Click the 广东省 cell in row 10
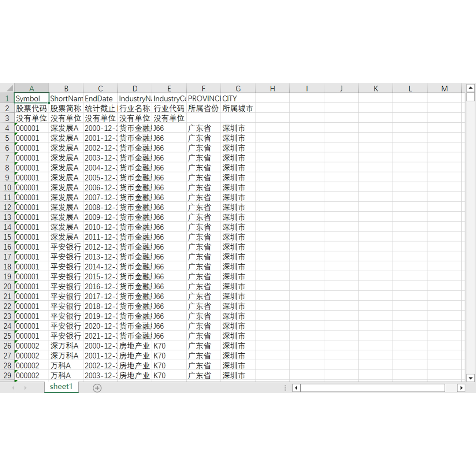 [x=204, y=187]
